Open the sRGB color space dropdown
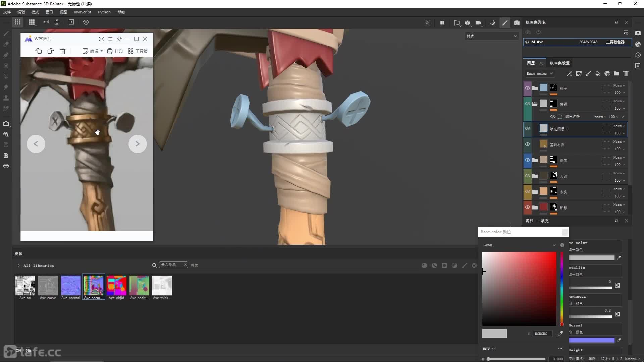 520,245
